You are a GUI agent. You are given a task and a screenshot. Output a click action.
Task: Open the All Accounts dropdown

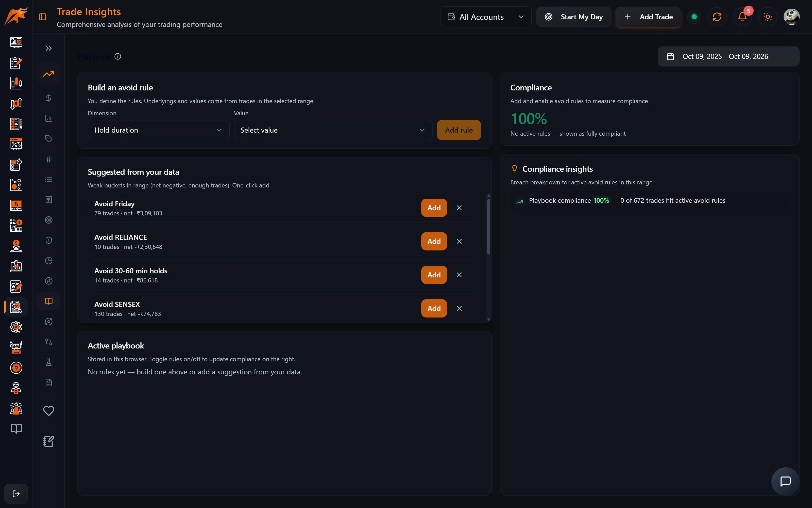(486, 17)
